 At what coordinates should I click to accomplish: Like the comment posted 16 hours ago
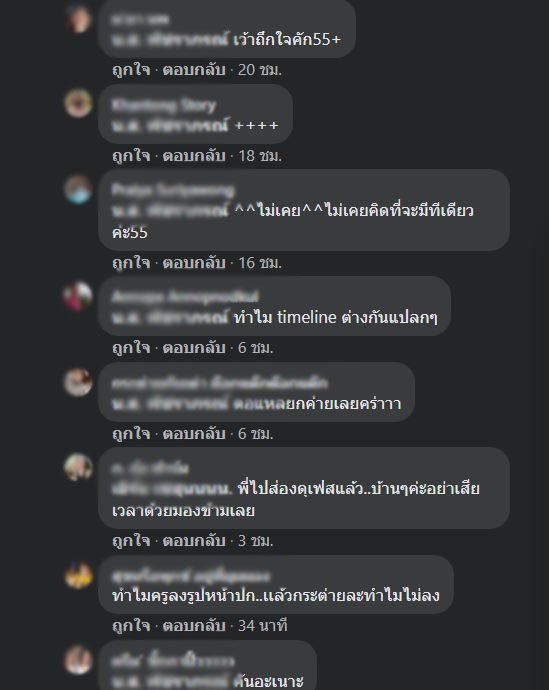click(x=131, y=263)
